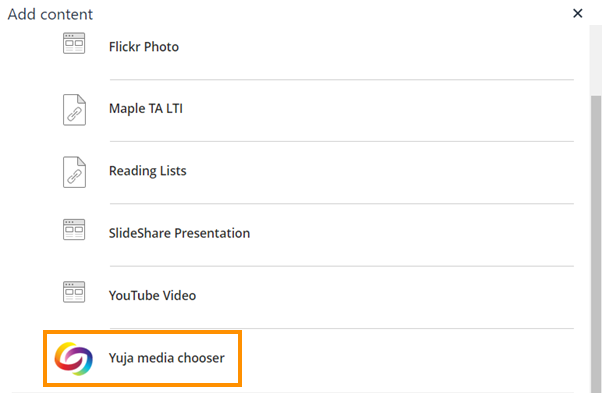This screenshot has height=393, width=602.
Task: Add a YouTube Video via its label
Action: pyautogui.click(x=152, y=296)
